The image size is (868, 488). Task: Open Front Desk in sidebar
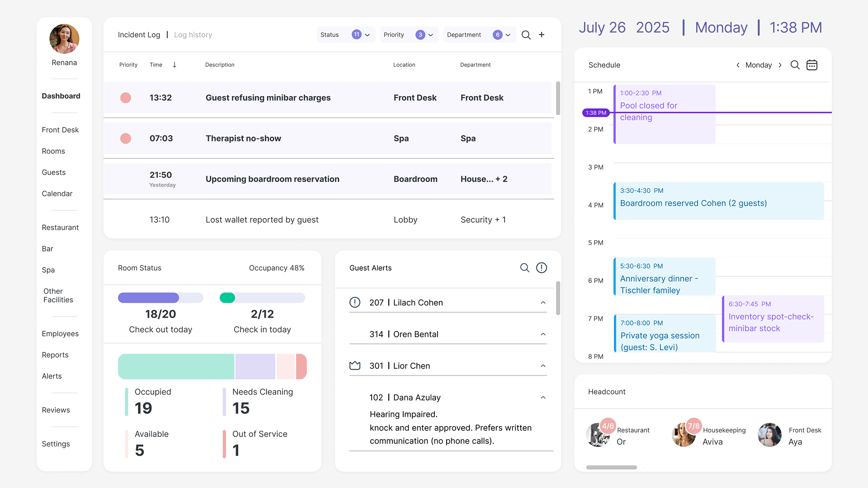[x=60, y=130]
